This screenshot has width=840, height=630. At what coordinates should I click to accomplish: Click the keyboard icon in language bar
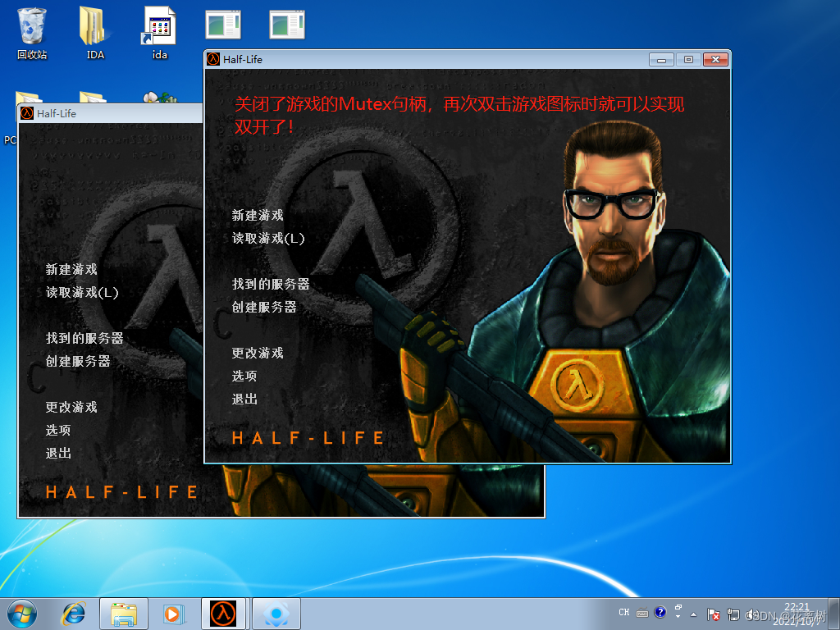point(642,613)
